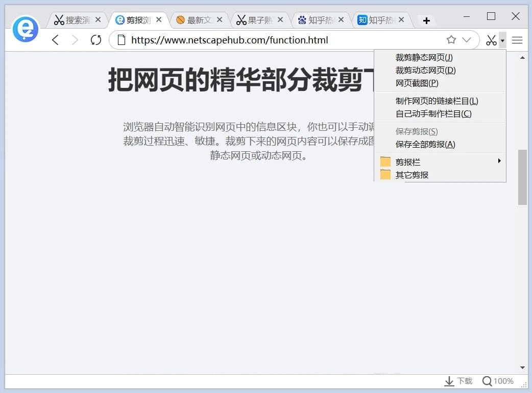Choose 网页截图(P) menu entry
This screenshot has height=393, width=532.
[x=417, y=83]
